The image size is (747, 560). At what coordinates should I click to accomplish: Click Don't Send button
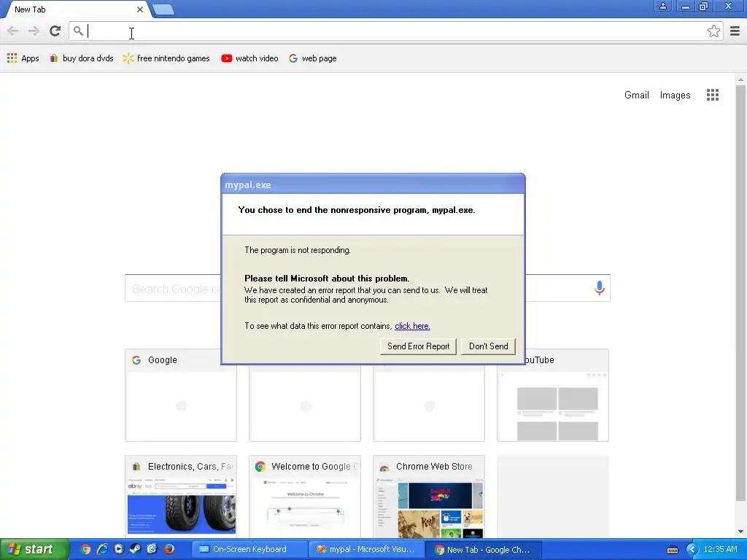click(x=488, y=346)
